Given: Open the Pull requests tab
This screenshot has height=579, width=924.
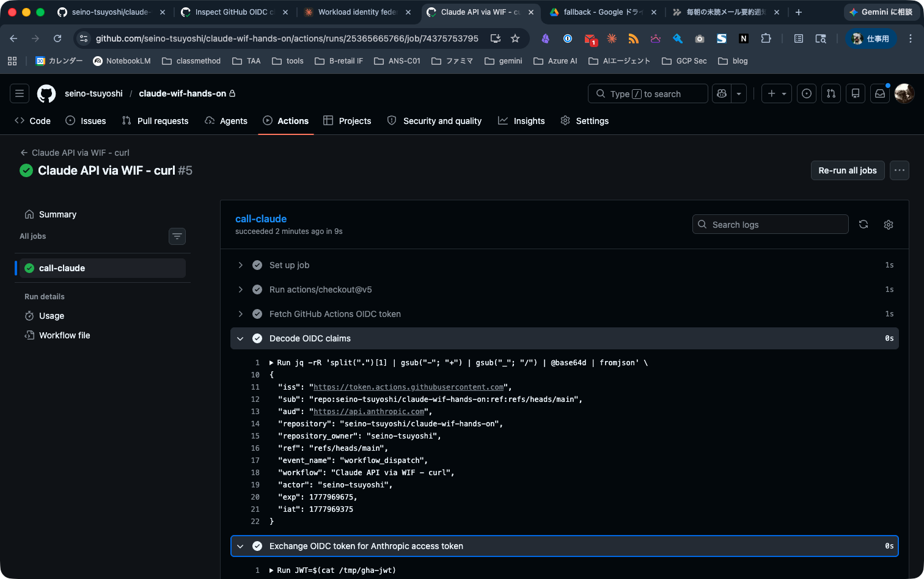Looking at the screenshot, I should click(155, 121).
